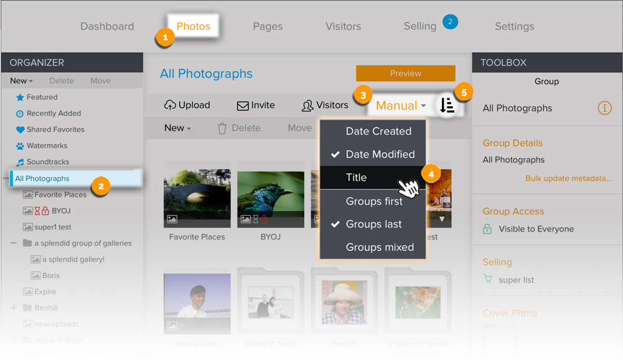
Task: Choose Groups first in the sort menu
Action: coord(373,202)
